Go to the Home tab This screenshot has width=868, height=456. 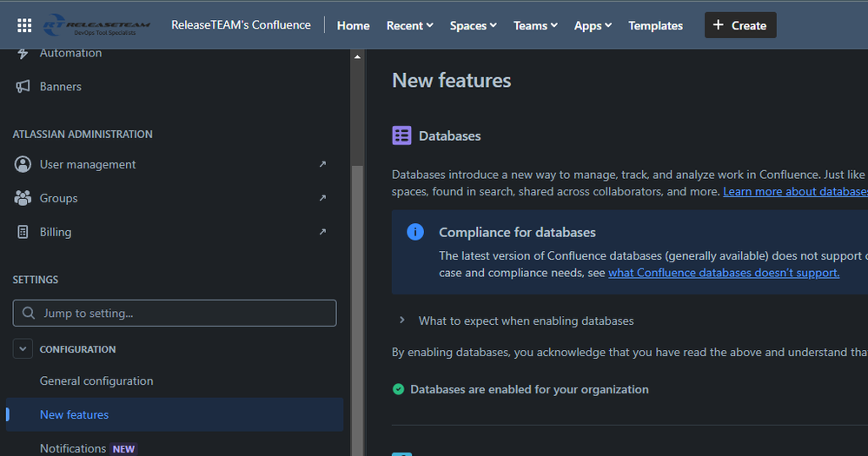pos(353,25)
